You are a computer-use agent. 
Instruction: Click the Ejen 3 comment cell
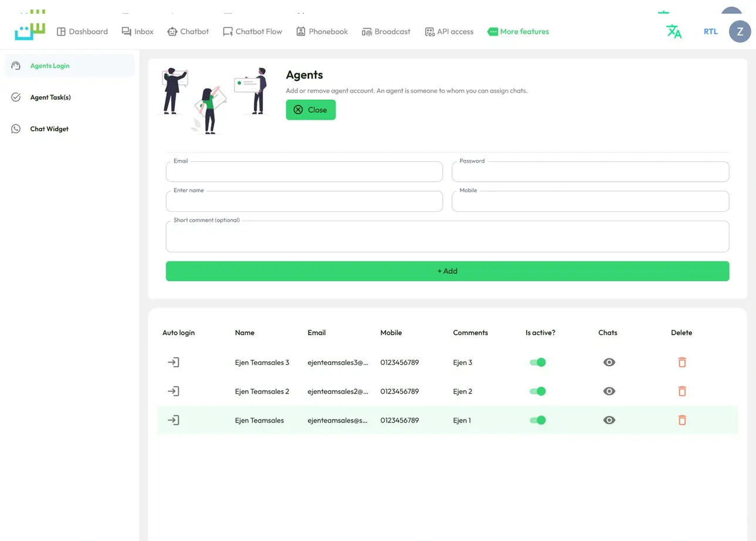[463, 363]
